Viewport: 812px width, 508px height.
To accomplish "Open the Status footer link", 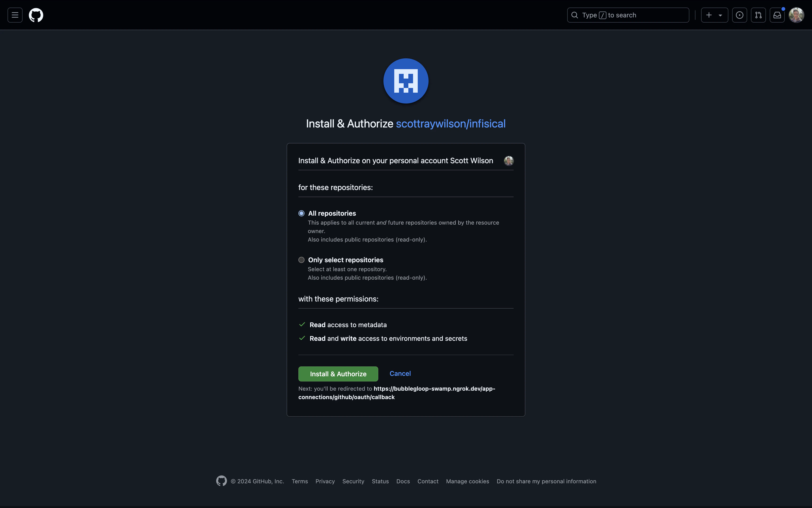I will (380, 481).
